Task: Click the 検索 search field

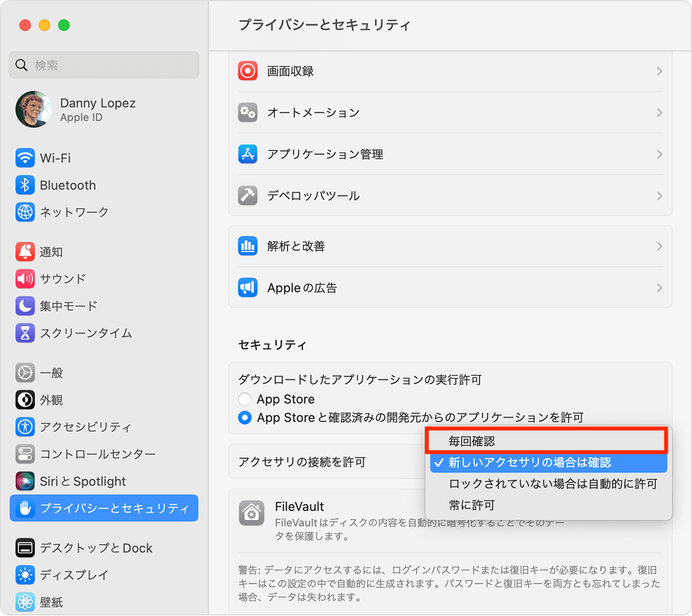Action: pos(104,65)
